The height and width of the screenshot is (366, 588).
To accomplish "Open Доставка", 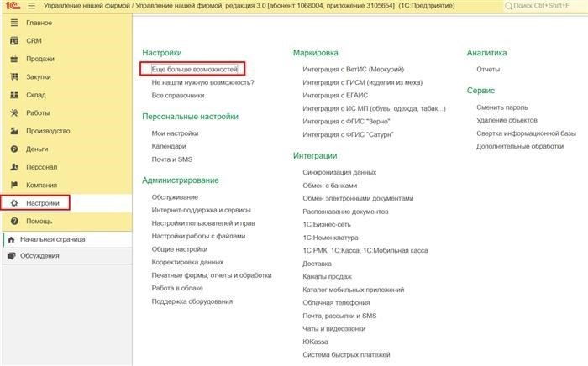I will point(317,264).
